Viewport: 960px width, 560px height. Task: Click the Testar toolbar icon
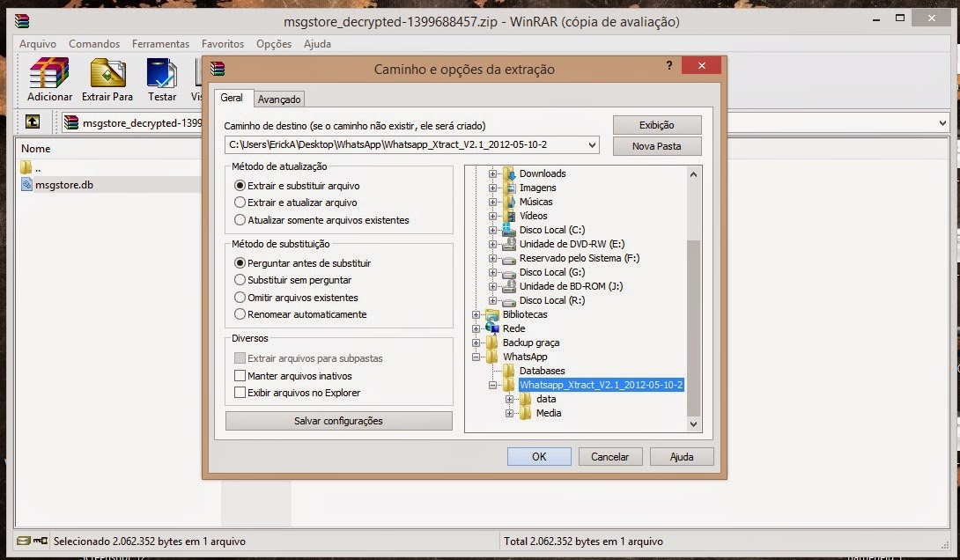pyautogui.click(x=161, y=73)
